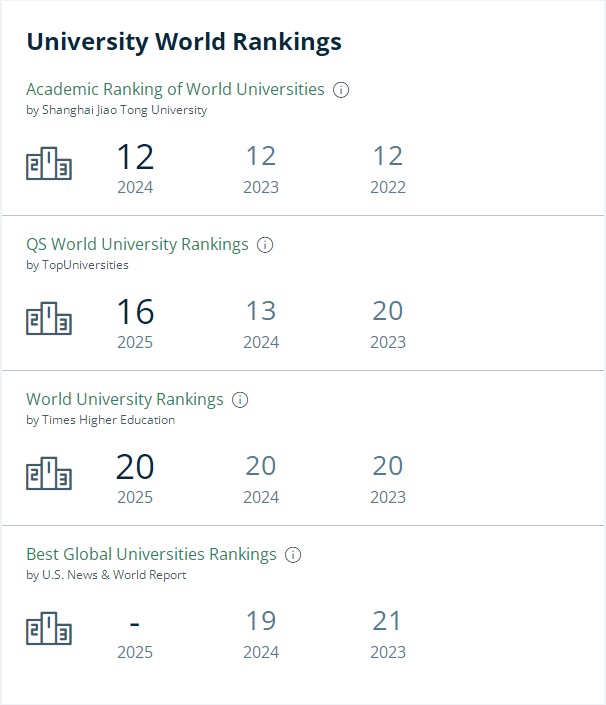Select U.S. News 2024 rank value 19
Viewport: 606px width, 705px height.
point(261,621)
